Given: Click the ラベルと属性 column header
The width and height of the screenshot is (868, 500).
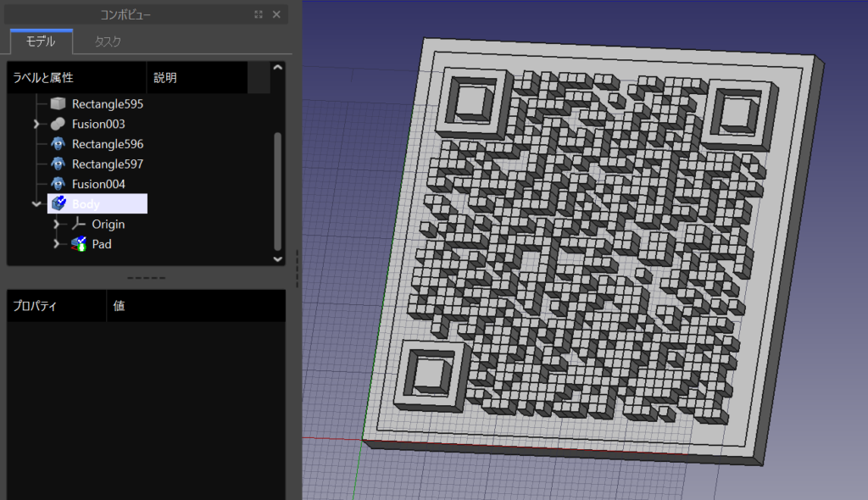Looking at the screenshot, I should (x=76, y=77).
